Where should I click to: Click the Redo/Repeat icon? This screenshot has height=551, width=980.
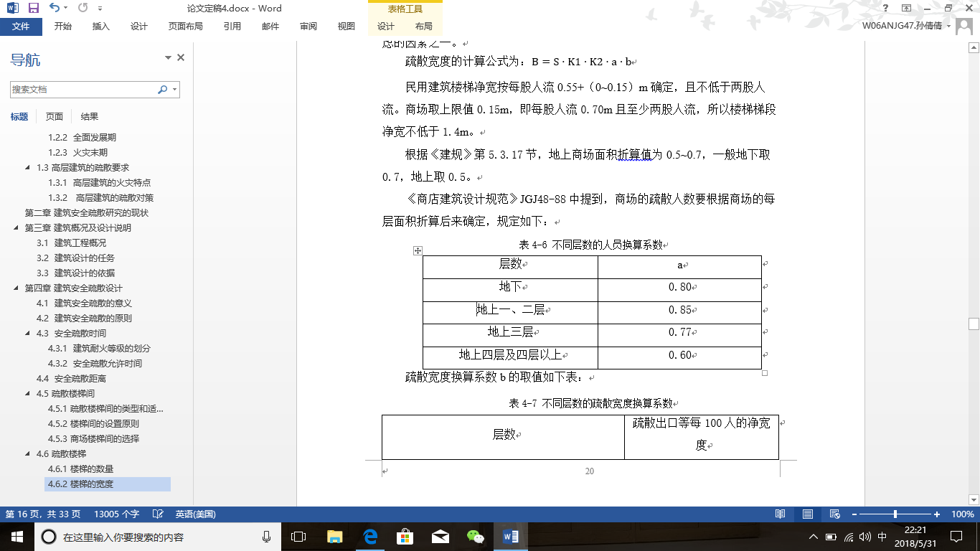click(82, 9)
